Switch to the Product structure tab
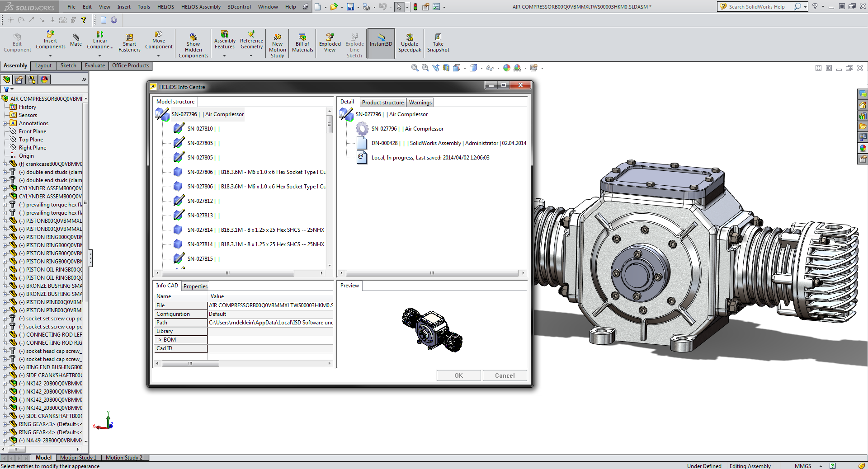The image size is (868, 469). pos(382,103)
